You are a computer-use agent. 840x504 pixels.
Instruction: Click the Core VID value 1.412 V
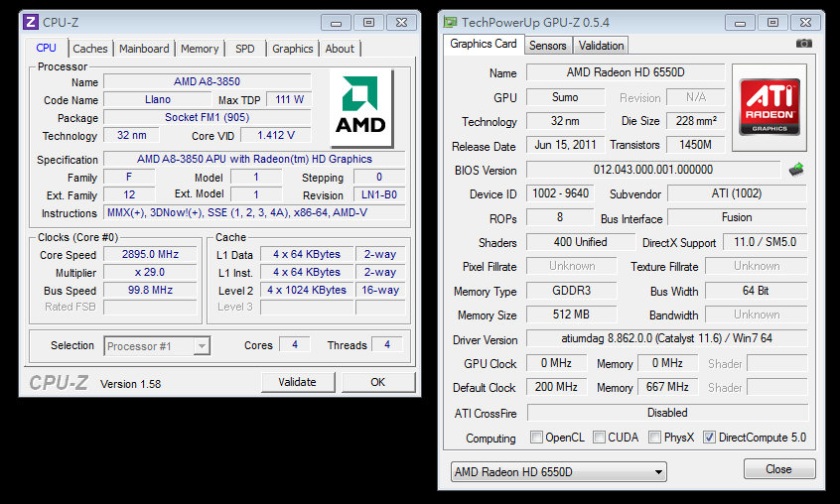tap(276, 135)
